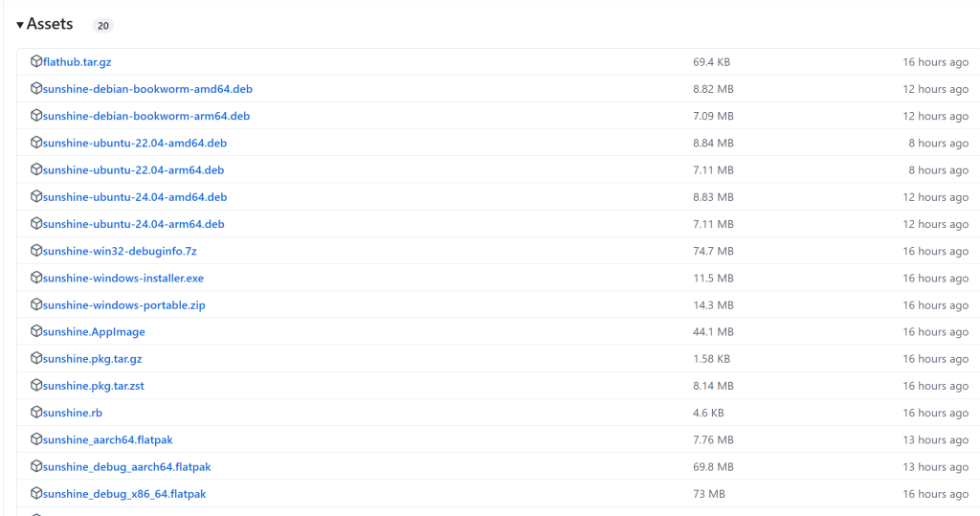The image size is (980, 516).
Task: Click the Assets count badge showing 20
Action: click(x=102, y=26)
